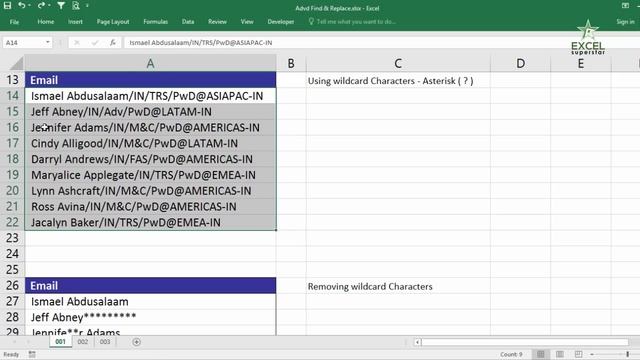Image resolution: width=640 pixels, height=360 pixels.
Task: Select column C header
Action: (x=398, y=64)
